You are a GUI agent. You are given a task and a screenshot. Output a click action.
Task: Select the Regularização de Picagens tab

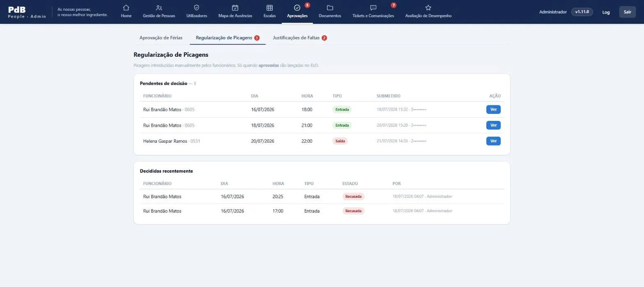tap(228, 38)
